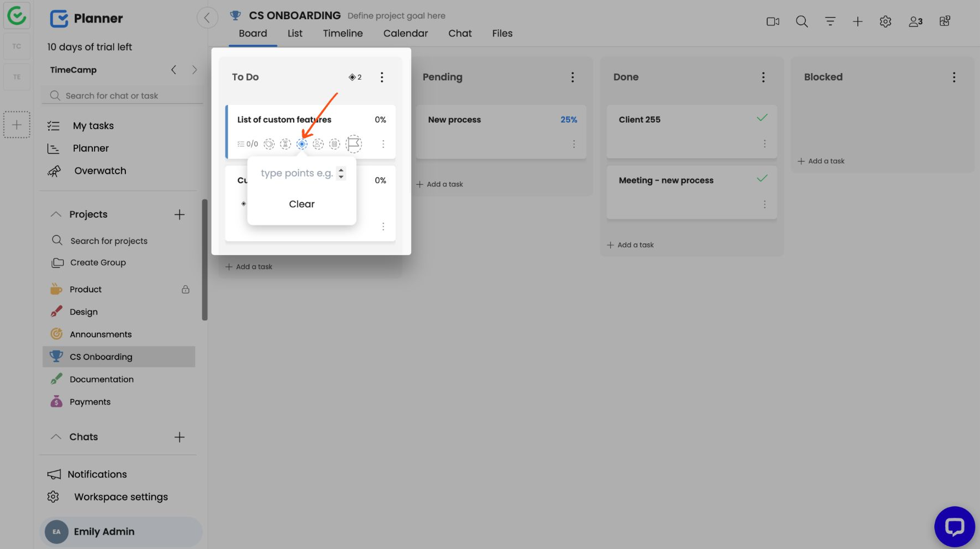Click the tags icon on List of custom features

(269, 144)
